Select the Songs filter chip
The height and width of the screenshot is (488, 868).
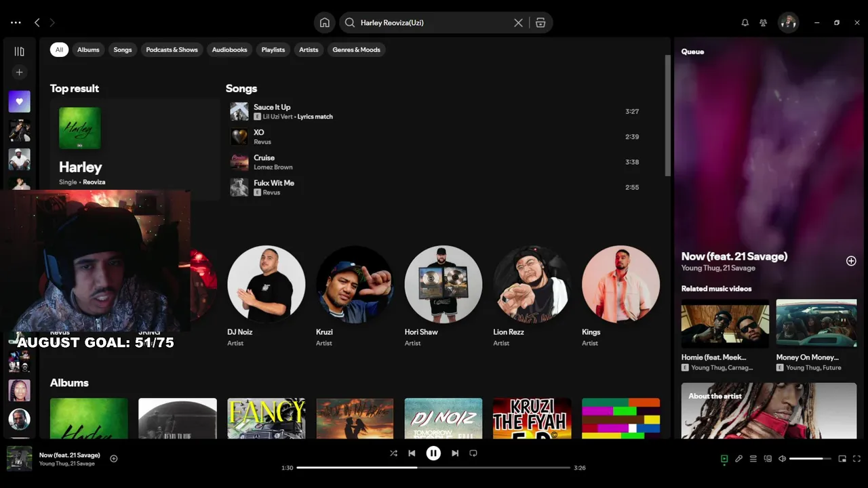tap(123, 49)
